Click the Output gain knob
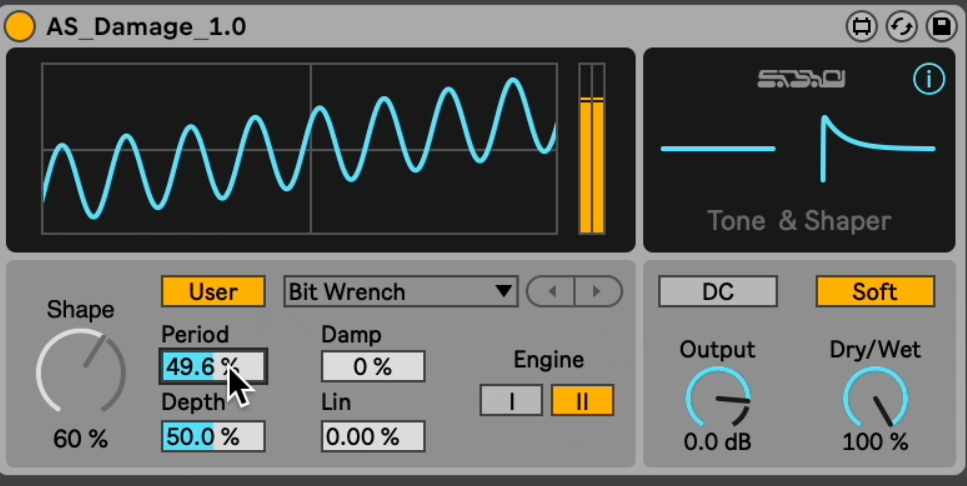The height and width of the screenshot is (486, 967). tap(718, 397)
